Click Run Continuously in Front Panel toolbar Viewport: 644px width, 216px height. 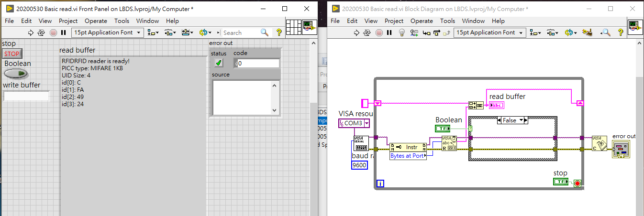click(x=42, y=32)
